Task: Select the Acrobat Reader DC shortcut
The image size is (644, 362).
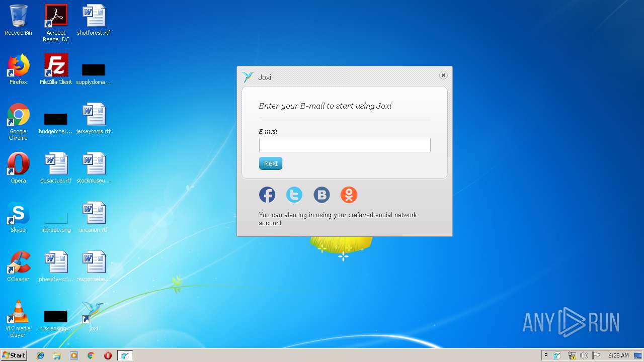Action: pos(56,23)
